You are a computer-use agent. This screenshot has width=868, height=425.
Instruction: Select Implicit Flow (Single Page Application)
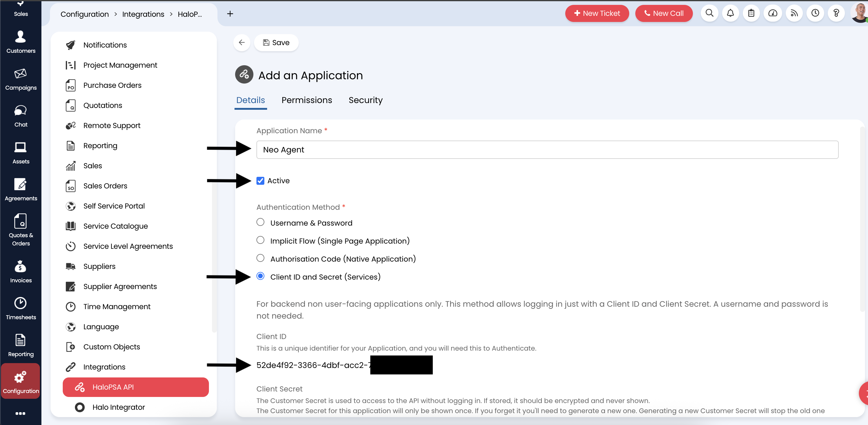pyautogui.click(x=260, y=240)
